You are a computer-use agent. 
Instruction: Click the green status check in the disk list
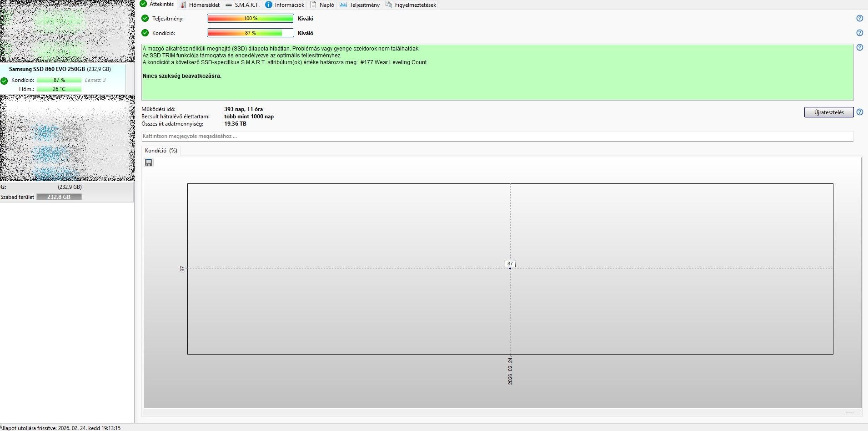(x=4, y=81)
